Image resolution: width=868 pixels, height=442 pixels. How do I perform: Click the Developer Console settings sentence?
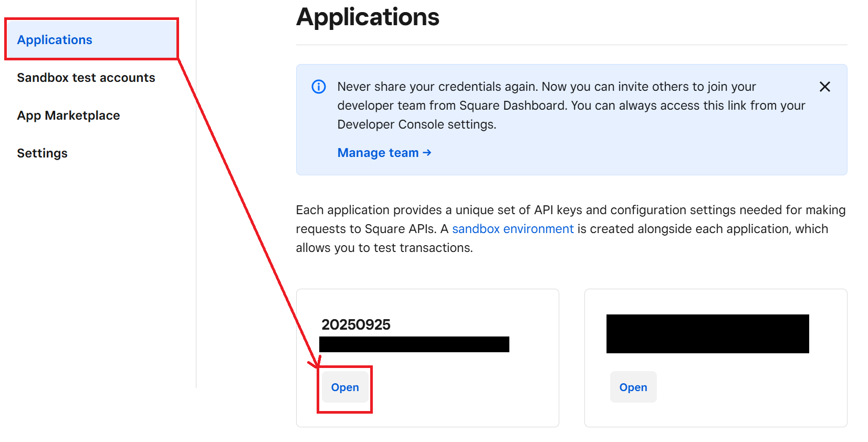(x=416, y=124)
